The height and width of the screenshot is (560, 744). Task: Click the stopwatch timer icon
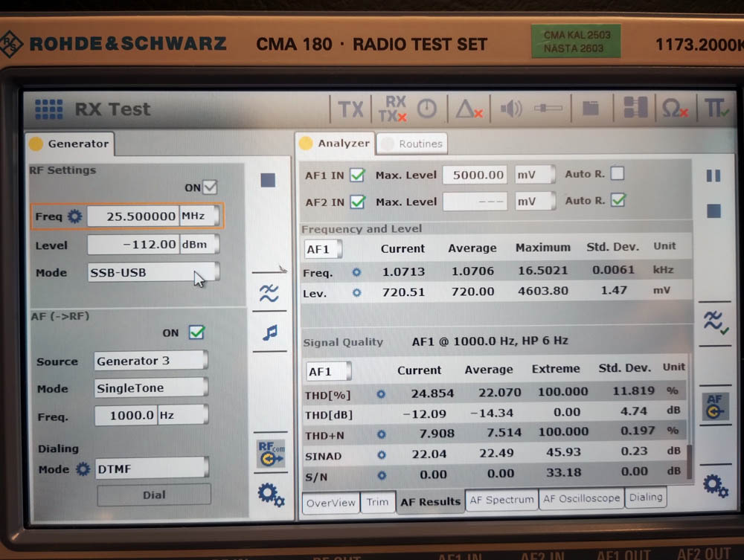point(426,109)
